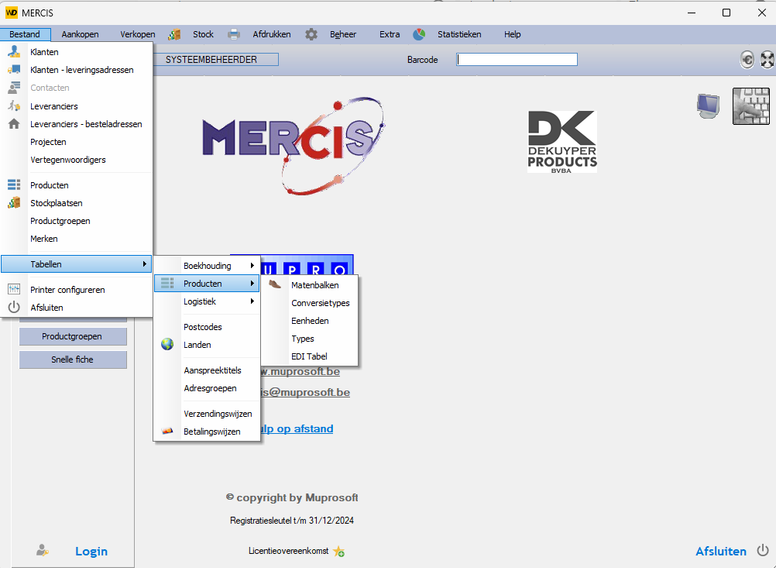
Task: Click the bottom-right Afsluiten link
Action: click(x=721, y=551)
